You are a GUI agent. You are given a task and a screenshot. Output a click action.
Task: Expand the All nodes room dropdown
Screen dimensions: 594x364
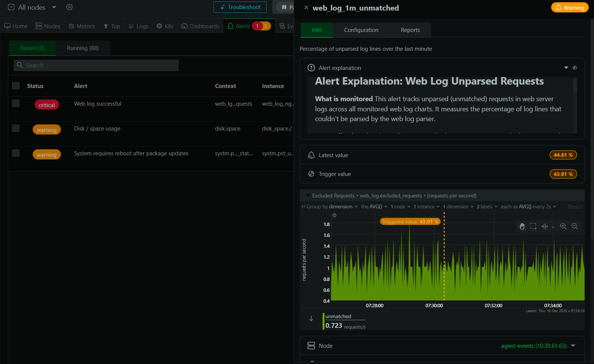(54, 7)
